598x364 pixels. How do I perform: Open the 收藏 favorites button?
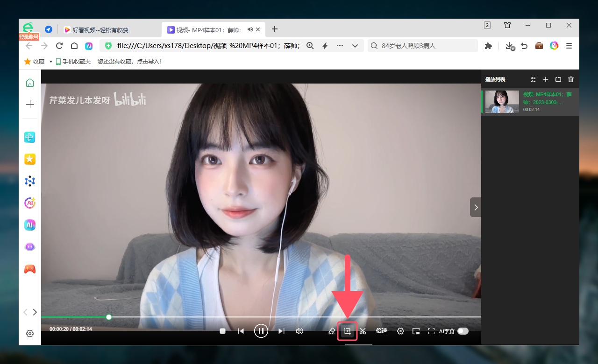tap(35, 61)
